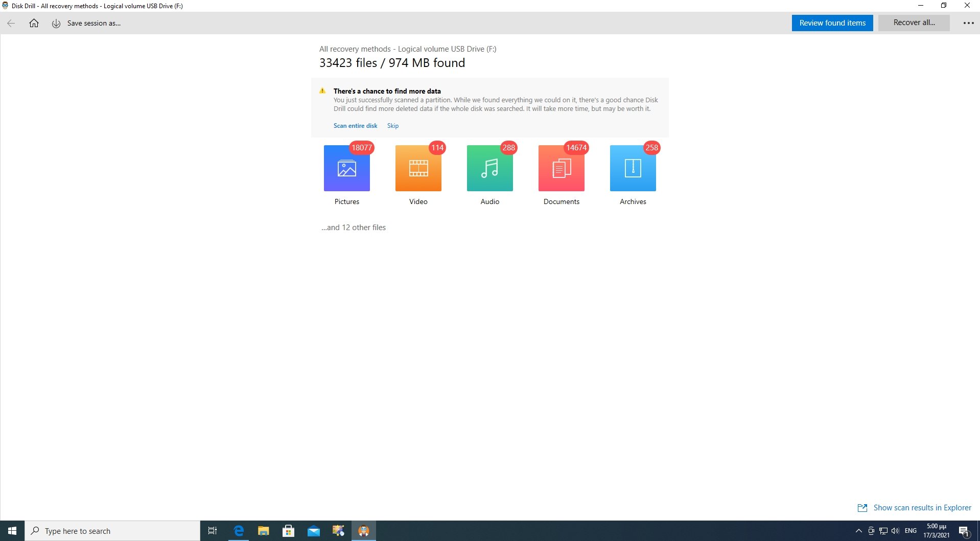The image size is (980, 541).
Task: Click the 18077 badge on Pictures
Action: pyautogui.click(x=362, y=148)
